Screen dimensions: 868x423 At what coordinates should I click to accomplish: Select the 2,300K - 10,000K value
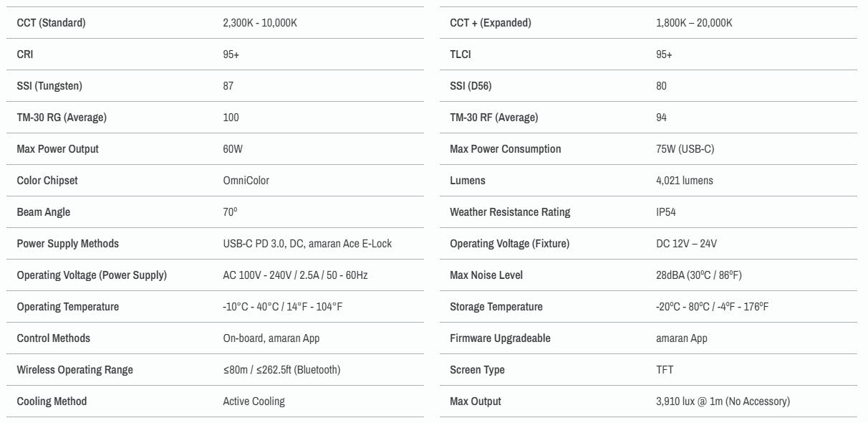click(260, 23)
